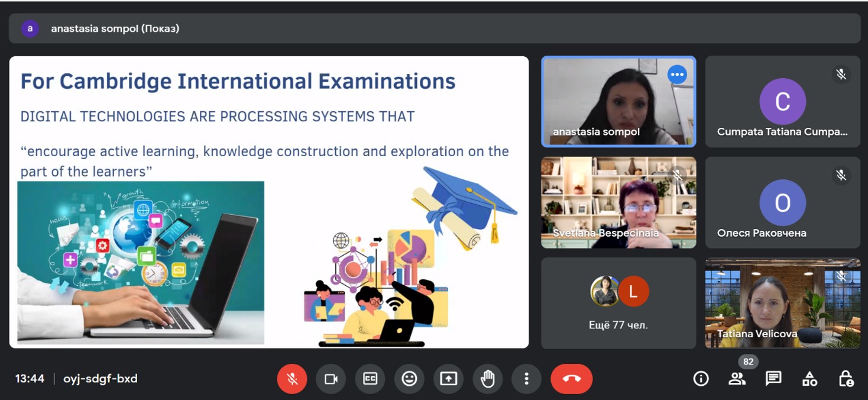Open the emoji reactions button
This screenshot has height=400, width=868.
tap(409, 379)
